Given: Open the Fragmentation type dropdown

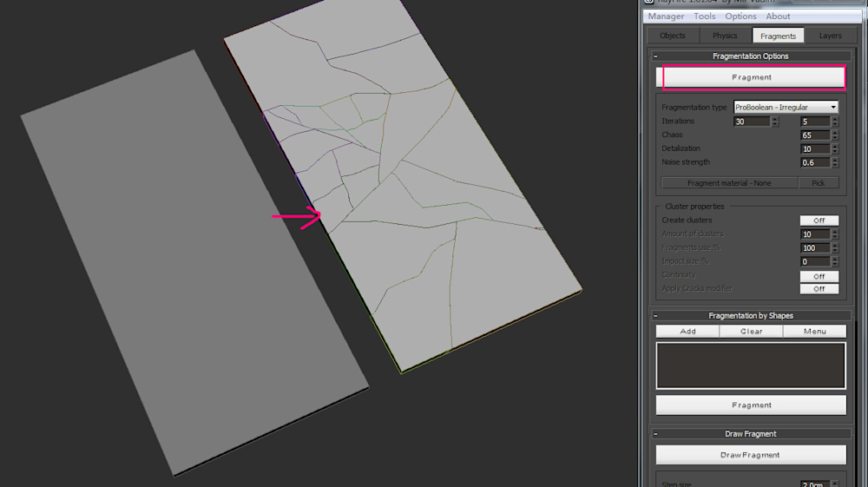Looking at the screenshot, I should (x=786, y=107).
